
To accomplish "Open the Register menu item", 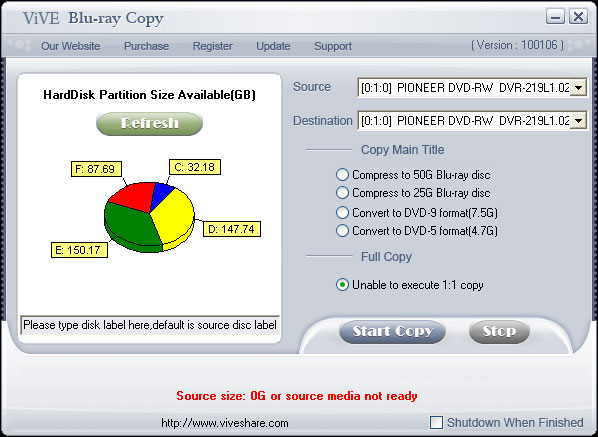I will pos(212,46).
